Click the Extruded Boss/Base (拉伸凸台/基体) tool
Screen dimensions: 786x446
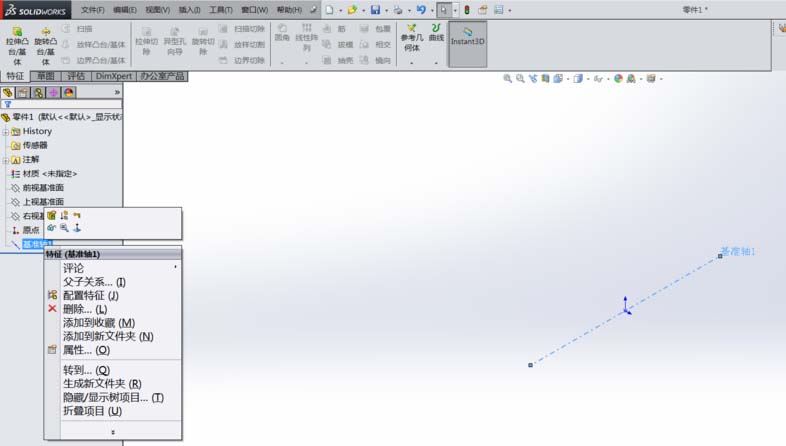point(17,46)
